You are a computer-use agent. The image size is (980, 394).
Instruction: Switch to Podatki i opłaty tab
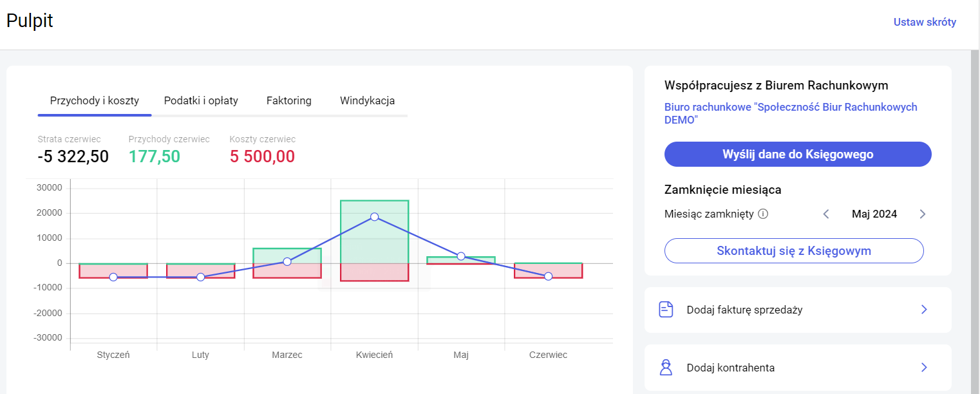[201, 100]
